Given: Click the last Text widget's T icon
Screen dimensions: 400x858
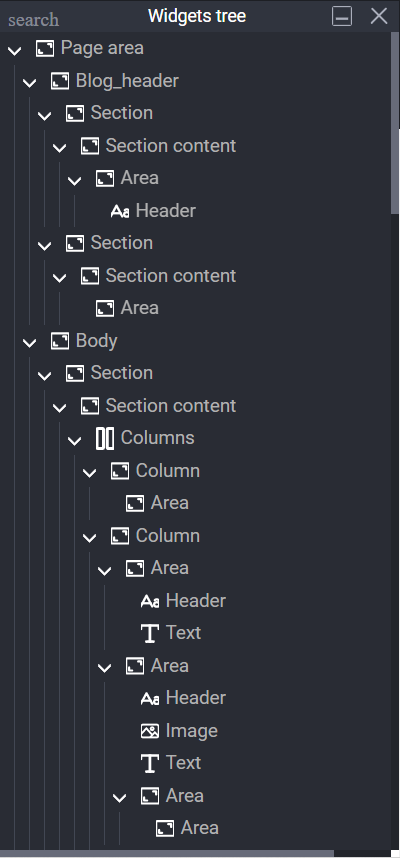Looking at the screenshot, I should click(149, 763).
